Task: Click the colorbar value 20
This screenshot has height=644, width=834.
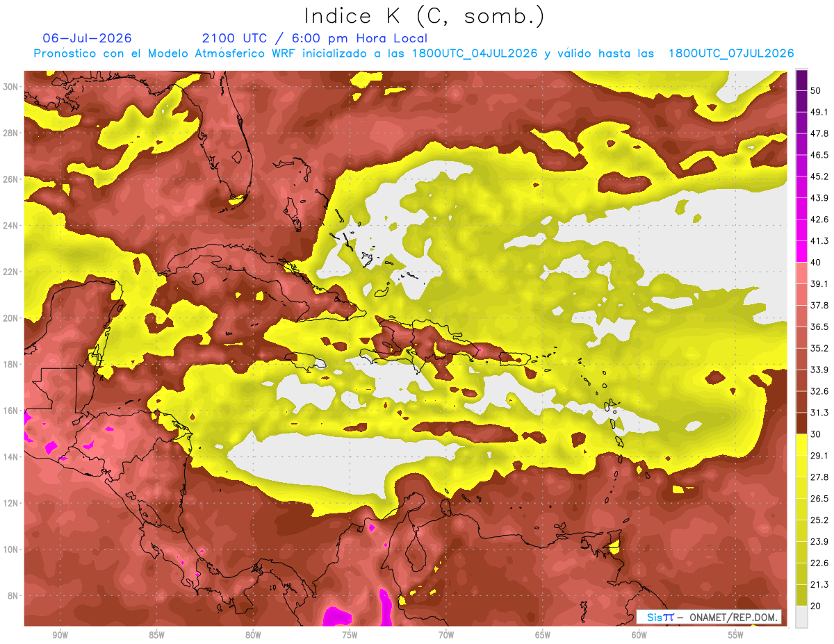Action: point(816,606)
